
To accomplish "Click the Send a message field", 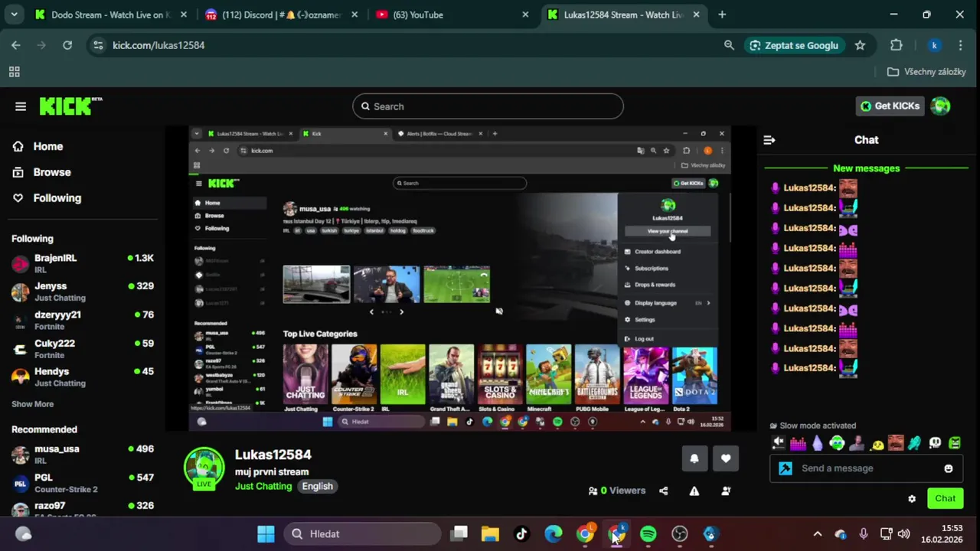I will pyautogui.click(x=865, y=468).
